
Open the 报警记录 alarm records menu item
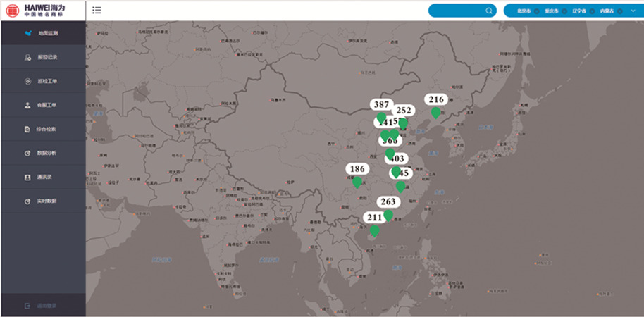(x=43, y=57)
